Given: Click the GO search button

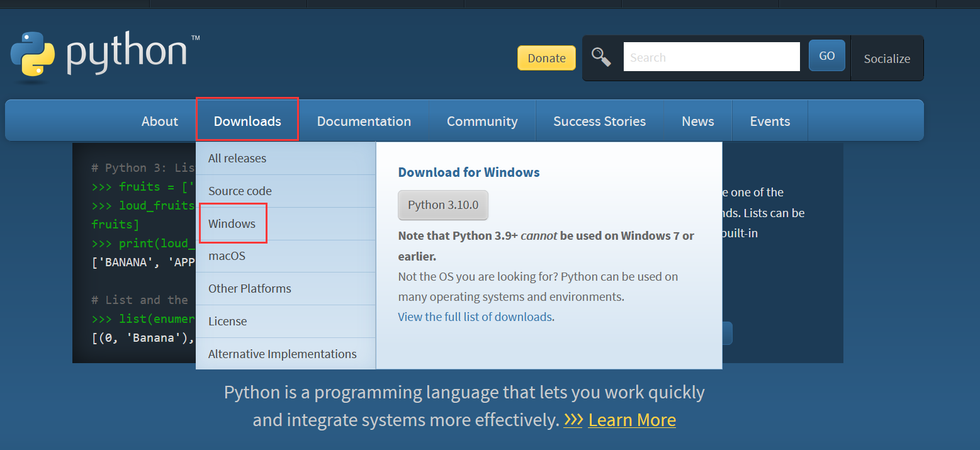Looking at the screenshot, I should 826,56.
